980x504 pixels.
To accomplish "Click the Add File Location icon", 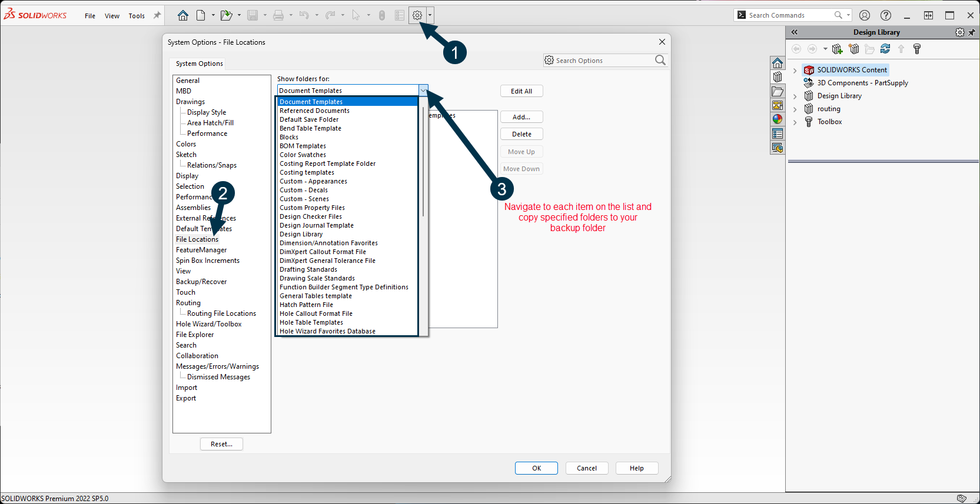I will pos(854,49).
